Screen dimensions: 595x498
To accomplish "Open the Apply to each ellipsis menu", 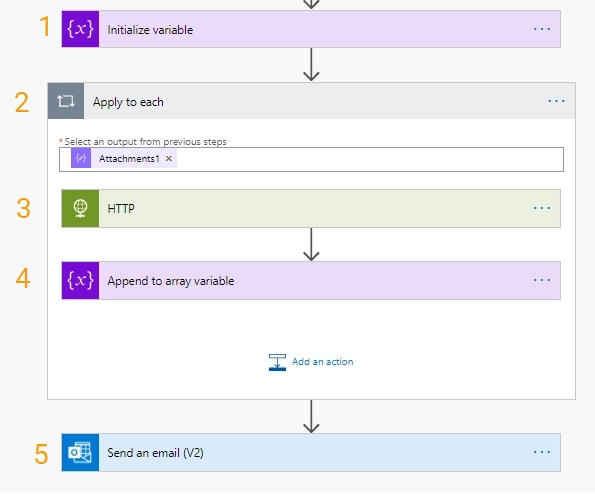I will 556,101.
